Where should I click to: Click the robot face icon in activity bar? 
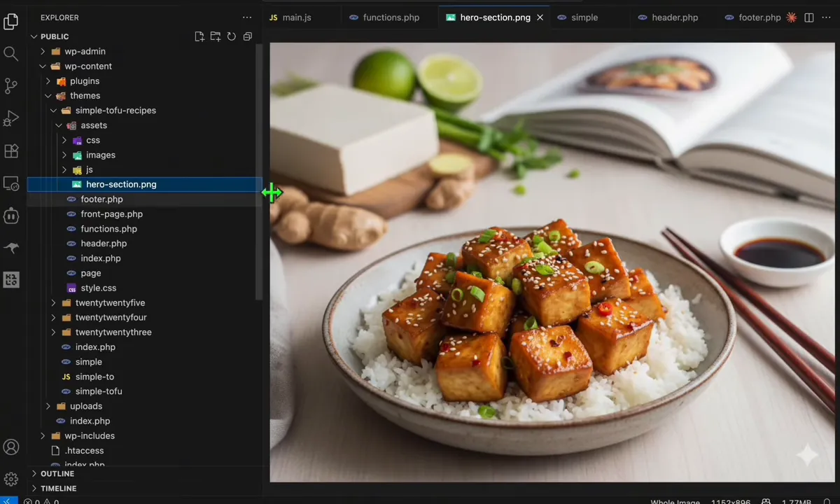(11, 216)
